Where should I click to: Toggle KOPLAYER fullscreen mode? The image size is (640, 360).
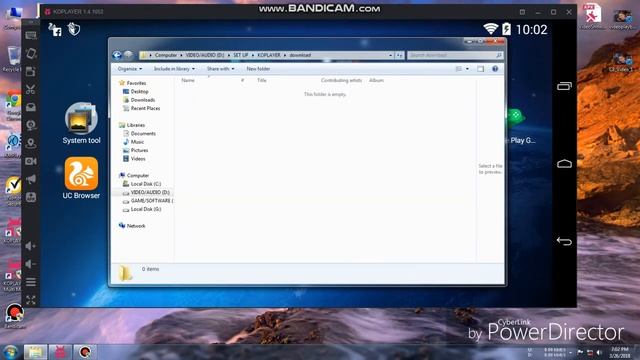pos(31,300)
